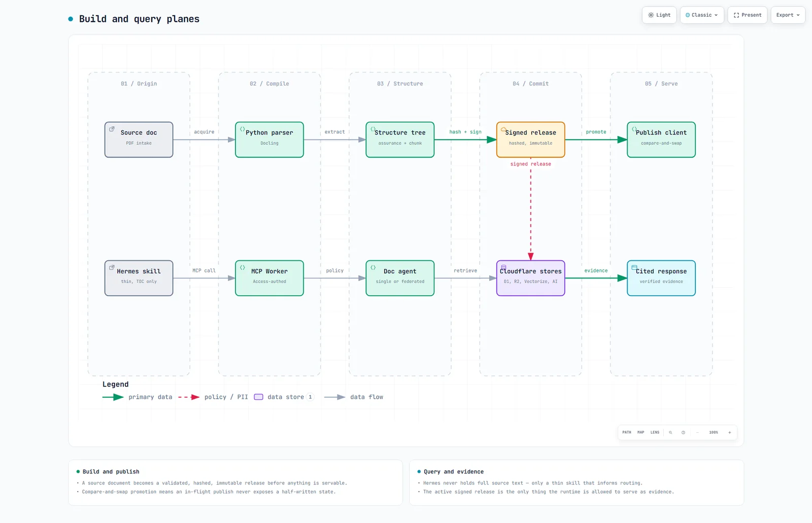812x523 pixels.
Task: Click 'Access-authed' subtitle in MCP Worker
Action: [269, 282]
